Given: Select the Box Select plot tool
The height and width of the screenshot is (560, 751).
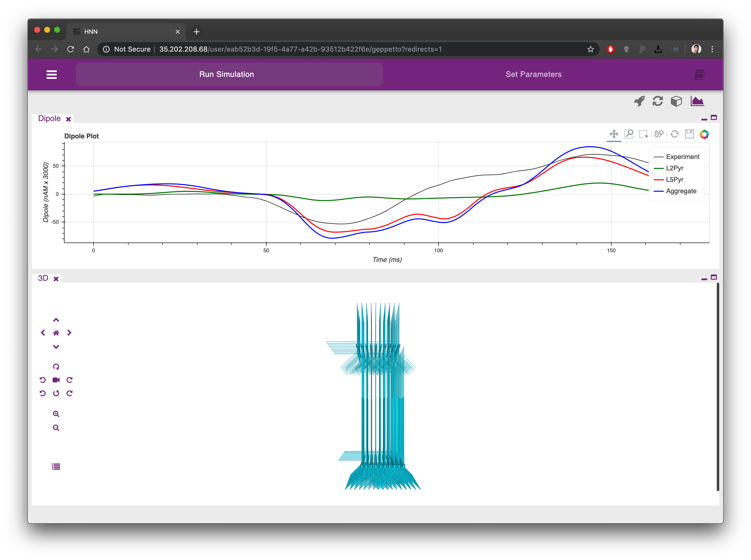Looking at the screenshot, I should [x=644, y=134].
